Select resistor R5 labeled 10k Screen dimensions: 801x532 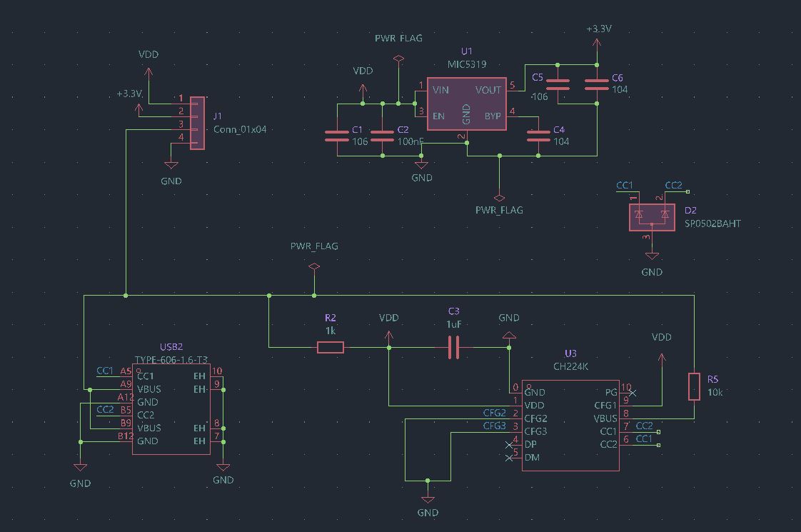[693, 388]
